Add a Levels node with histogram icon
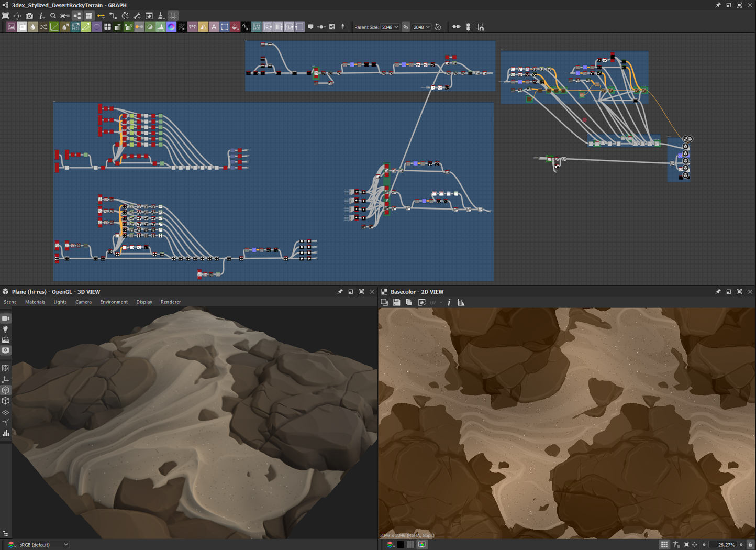The height and width of the screenshot is (550, 756). click(x=161, y=27)
